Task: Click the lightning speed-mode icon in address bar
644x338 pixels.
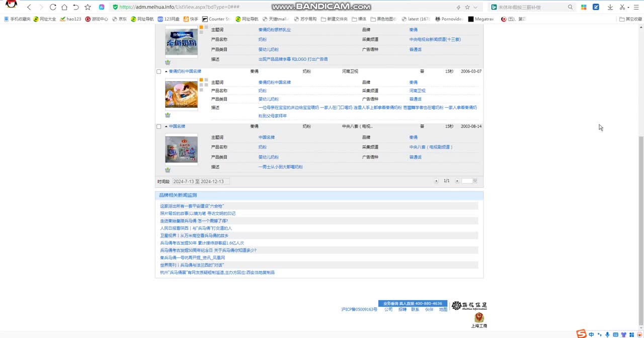Action: pos(458,7)
